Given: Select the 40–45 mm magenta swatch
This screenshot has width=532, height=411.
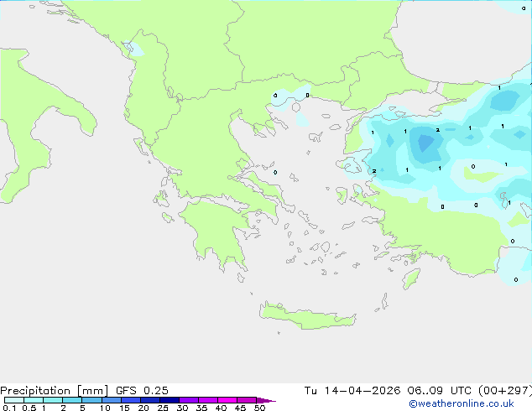Looking at the screenshot, I should point(227,400).
